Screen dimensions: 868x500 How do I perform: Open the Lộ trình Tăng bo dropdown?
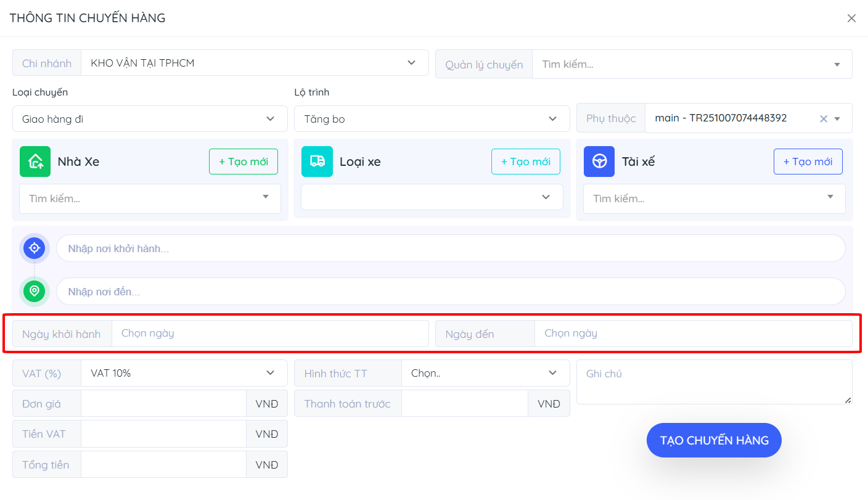[432, 119]
